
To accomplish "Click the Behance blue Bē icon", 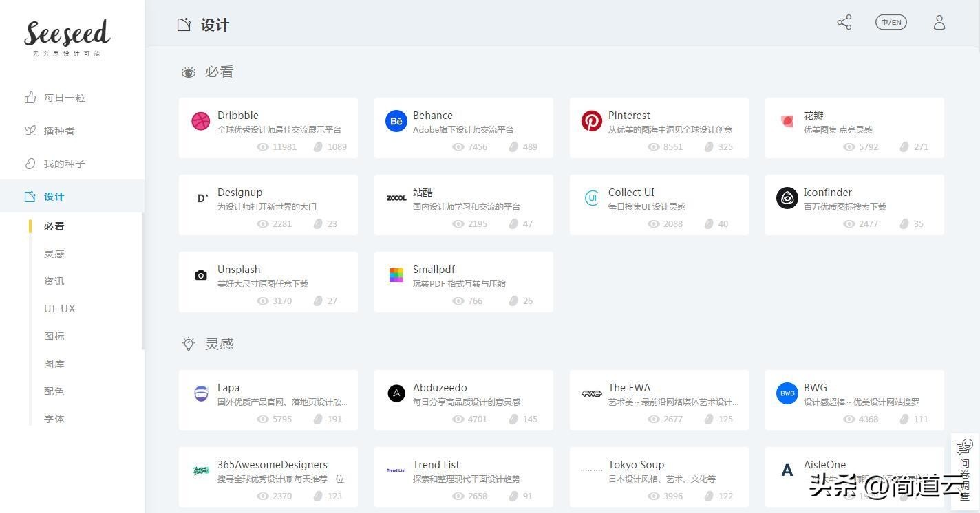I will pyautogui.click(x=396, y=122).
